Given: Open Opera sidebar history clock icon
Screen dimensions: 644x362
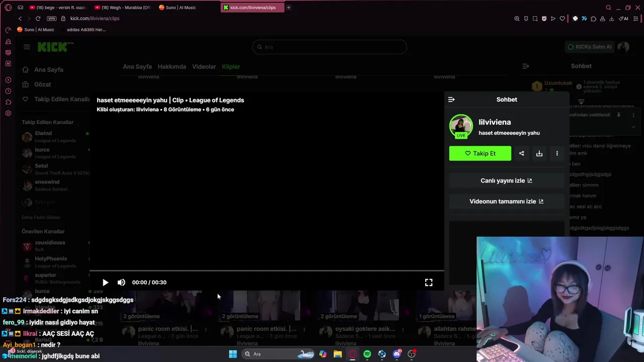Looking at the screenshot, I should pos(8,91).
